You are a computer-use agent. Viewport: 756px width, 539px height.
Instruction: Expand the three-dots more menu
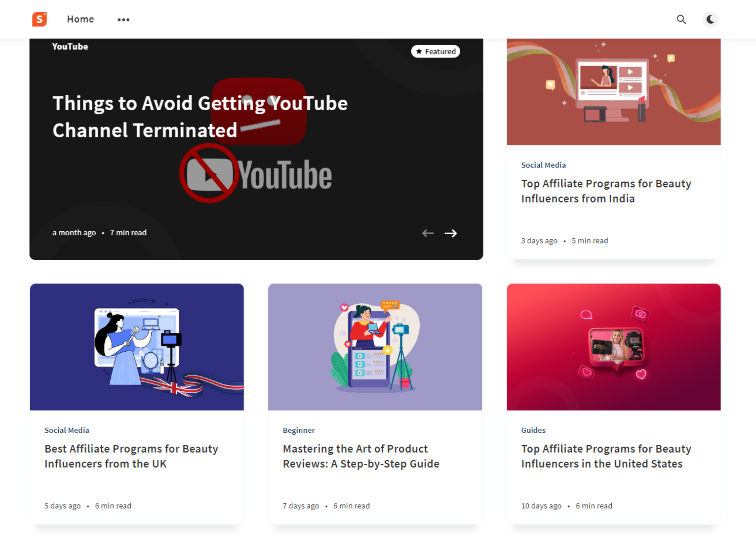[124, 20]
